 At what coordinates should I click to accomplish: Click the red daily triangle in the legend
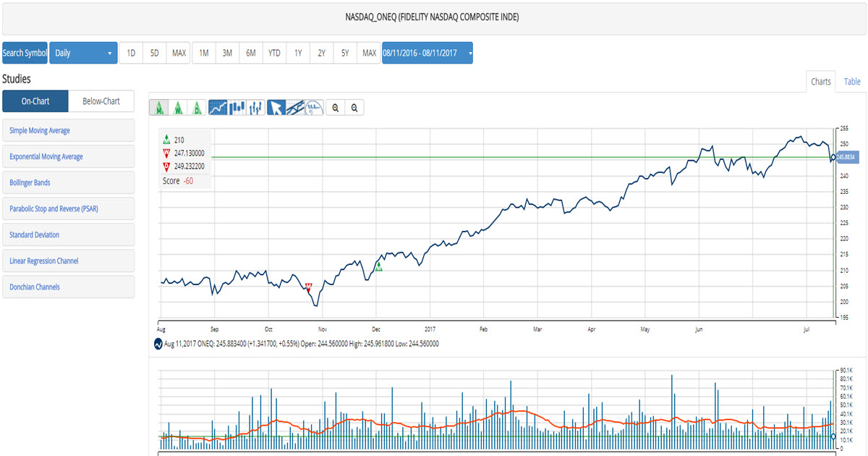(167, 166)
